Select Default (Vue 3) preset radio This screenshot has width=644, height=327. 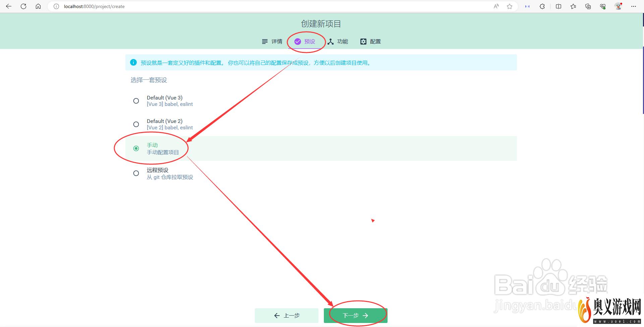136,101
